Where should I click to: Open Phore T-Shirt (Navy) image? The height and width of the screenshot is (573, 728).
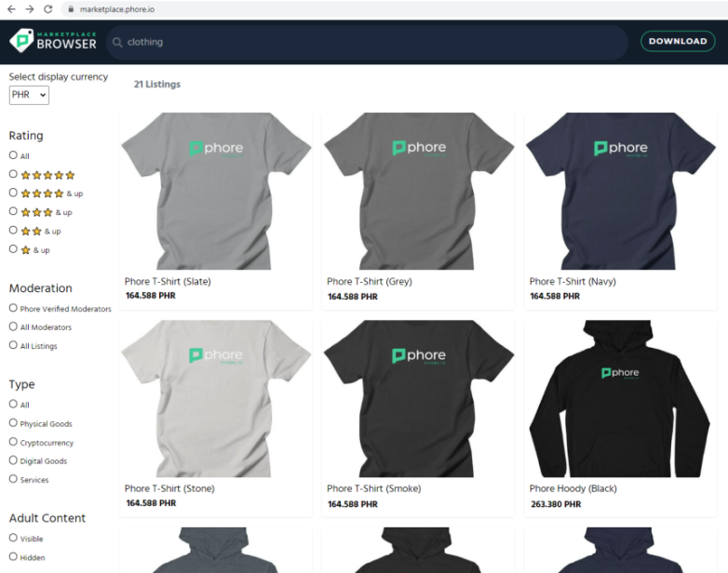click(621, 191)
